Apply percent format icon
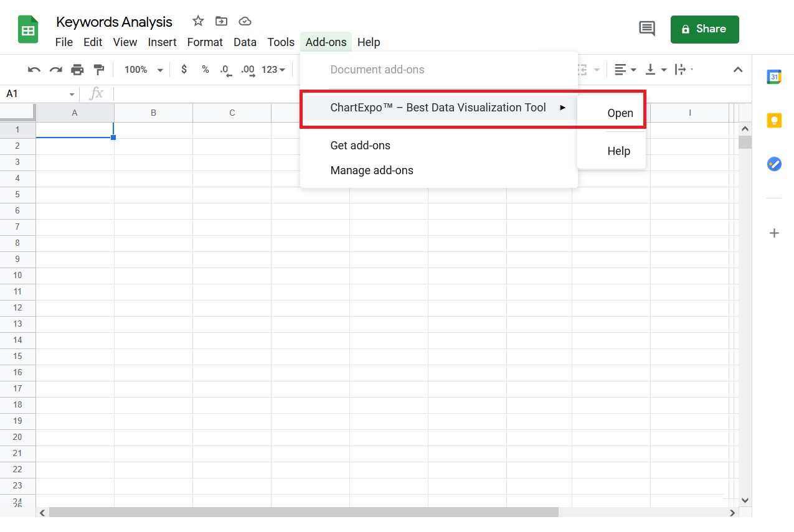794x532 pixels. point(205,70)
